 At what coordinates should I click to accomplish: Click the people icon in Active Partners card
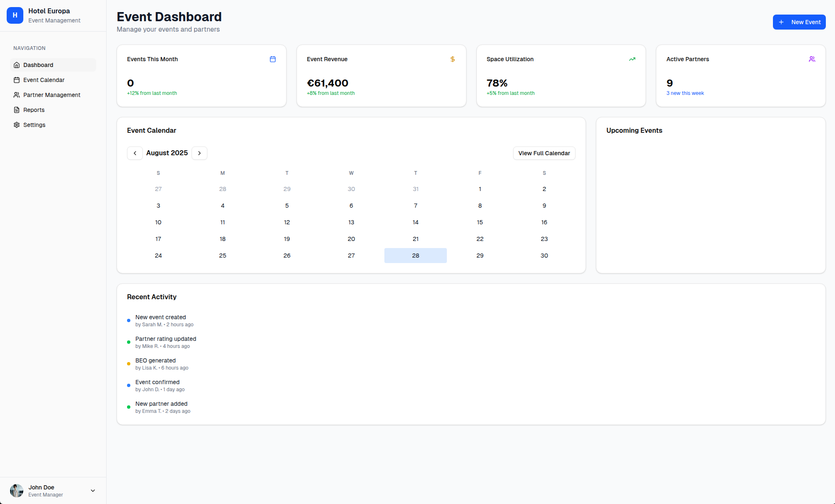click(x=812, y=59)
